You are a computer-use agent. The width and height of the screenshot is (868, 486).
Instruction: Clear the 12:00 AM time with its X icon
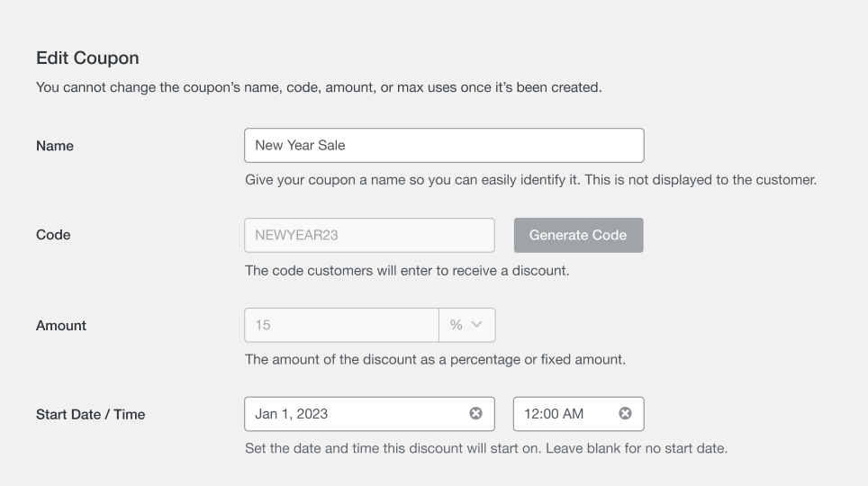pos(624,414)
